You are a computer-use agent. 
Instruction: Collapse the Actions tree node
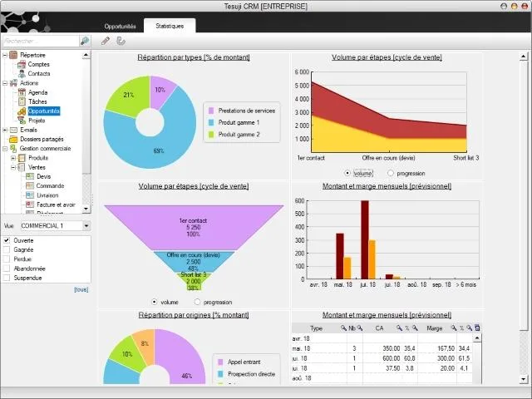(5, 83)
